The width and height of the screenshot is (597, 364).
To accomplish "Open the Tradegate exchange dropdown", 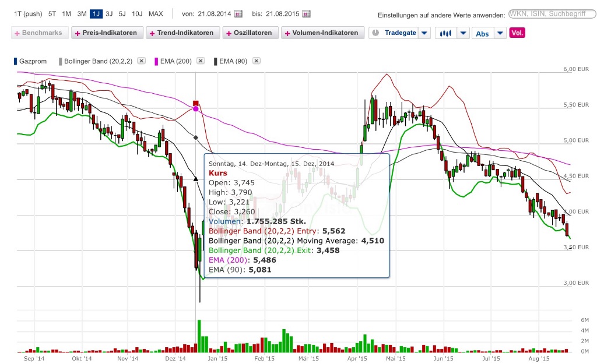I will click(x=424, y=33).
